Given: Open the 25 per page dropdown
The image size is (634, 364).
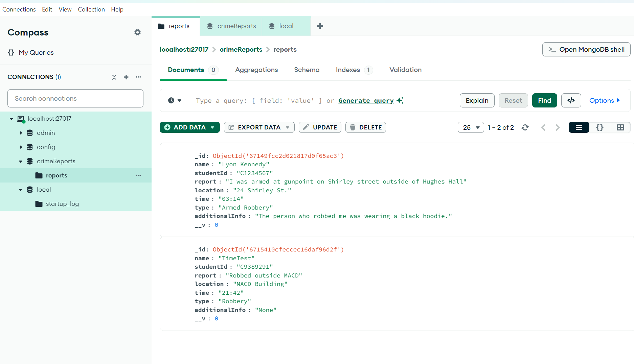Looking at the screenshot, I should (x=471, y=127).
